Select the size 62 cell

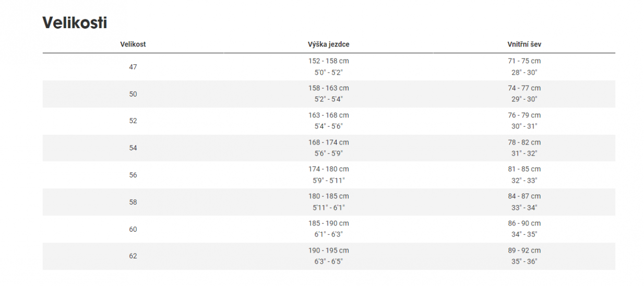click(133, 256)
